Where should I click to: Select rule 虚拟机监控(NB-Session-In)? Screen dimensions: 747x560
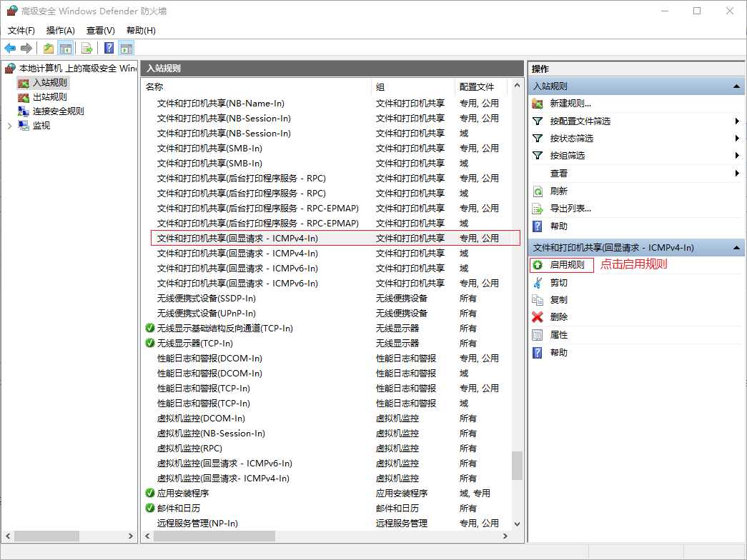[x=211, y=434]
